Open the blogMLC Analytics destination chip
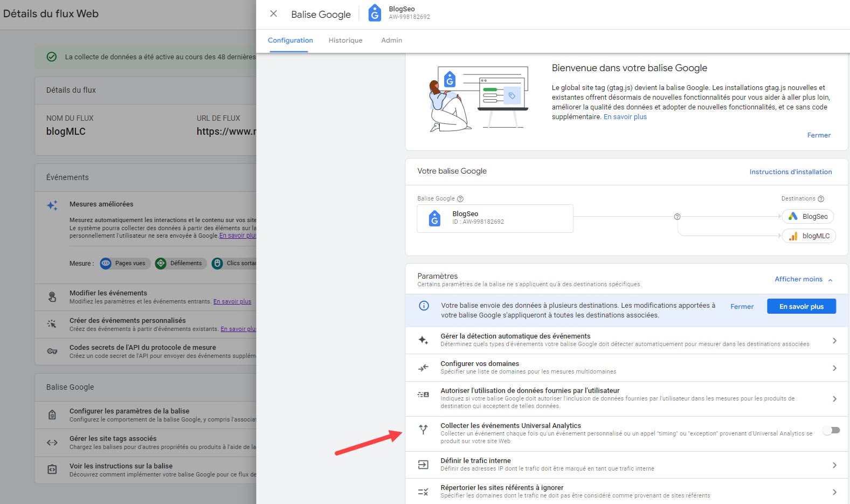The image size is (850, 504). pyautogui.click(x=808, y=236)
